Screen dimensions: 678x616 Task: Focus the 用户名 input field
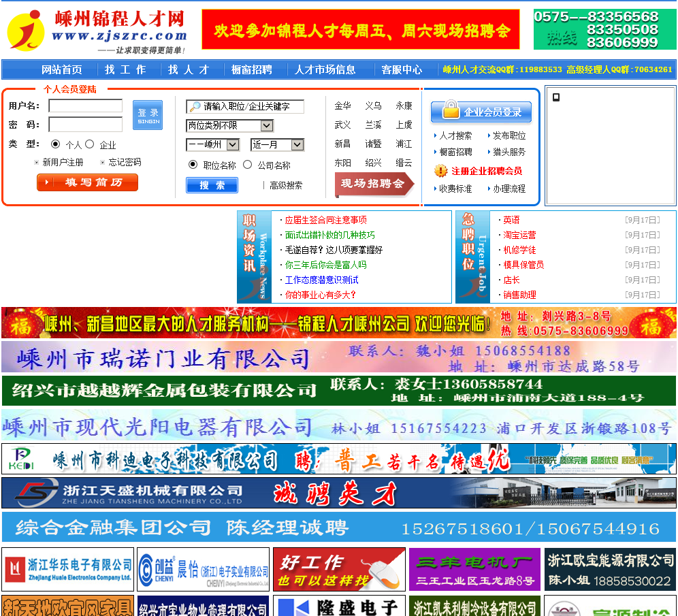pos(86,106)
